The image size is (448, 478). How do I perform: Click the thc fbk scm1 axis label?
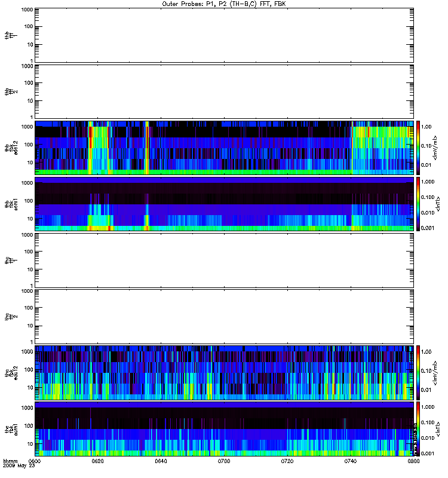11,429
